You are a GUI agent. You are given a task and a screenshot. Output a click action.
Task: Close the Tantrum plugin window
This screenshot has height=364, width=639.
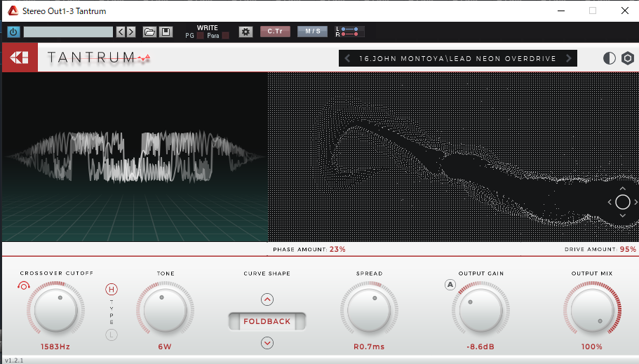[625, 11]
